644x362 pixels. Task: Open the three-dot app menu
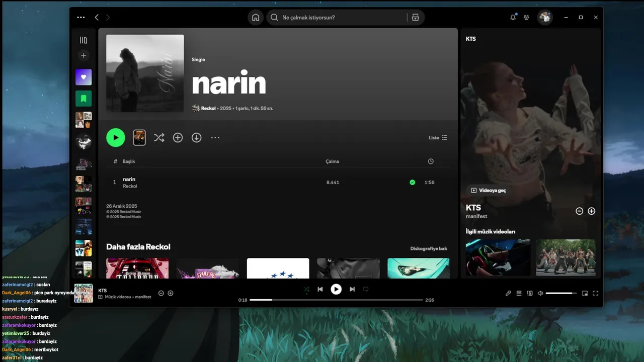[81, 17]
